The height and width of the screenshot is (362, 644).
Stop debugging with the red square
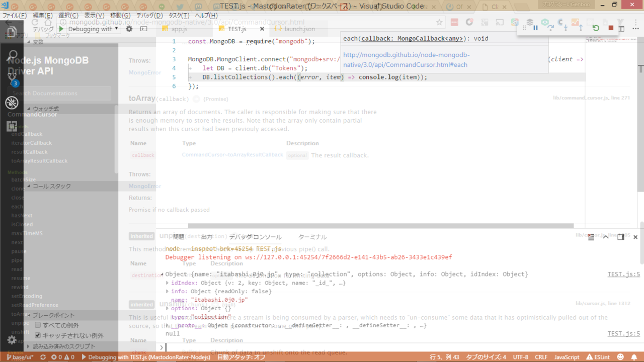click(611, 28)
